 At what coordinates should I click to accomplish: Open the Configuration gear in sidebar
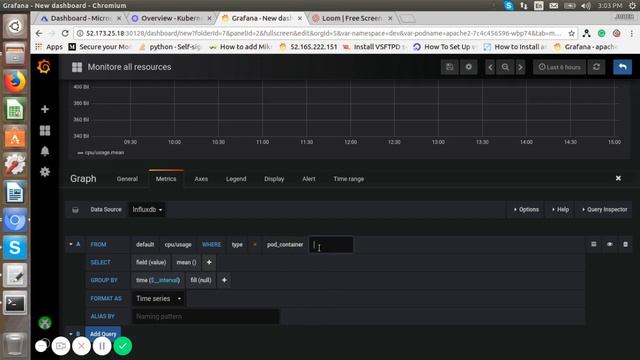[x=45, y=171]
